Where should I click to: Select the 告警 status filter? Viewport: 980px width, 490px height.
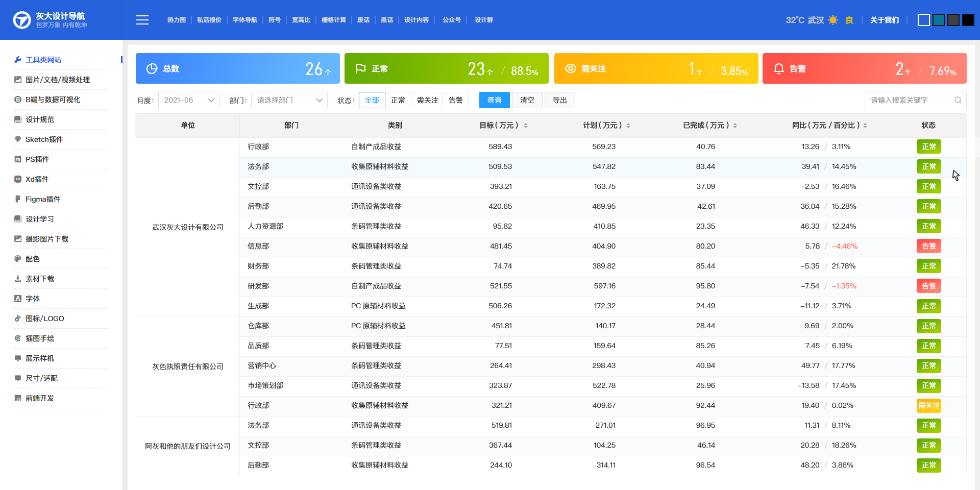click(x=456, y=100)
